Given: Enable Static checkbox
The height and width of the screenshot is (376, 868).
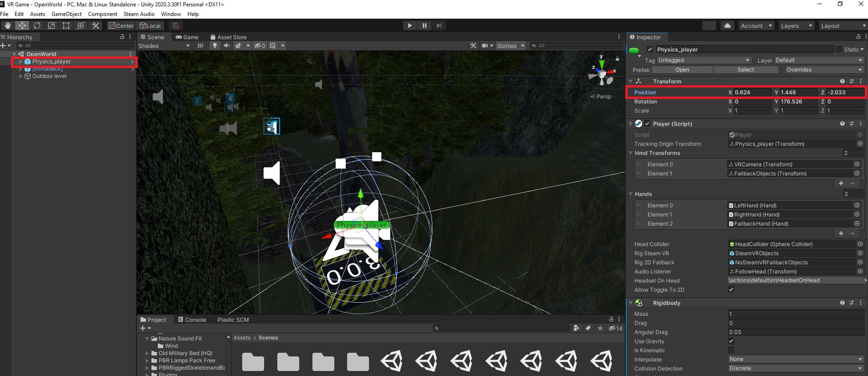Looking at the screenshot, I should [x=839, y=49].
